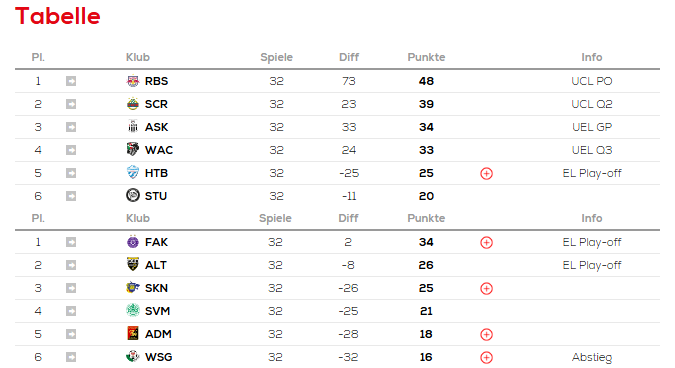
Task: Expand the plus icon in FAK row
Action: pos(486,242)
